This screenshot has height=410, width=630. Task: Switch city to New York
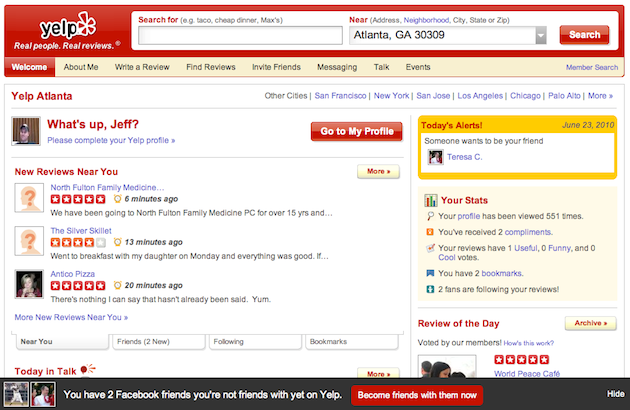pos(391,96)
